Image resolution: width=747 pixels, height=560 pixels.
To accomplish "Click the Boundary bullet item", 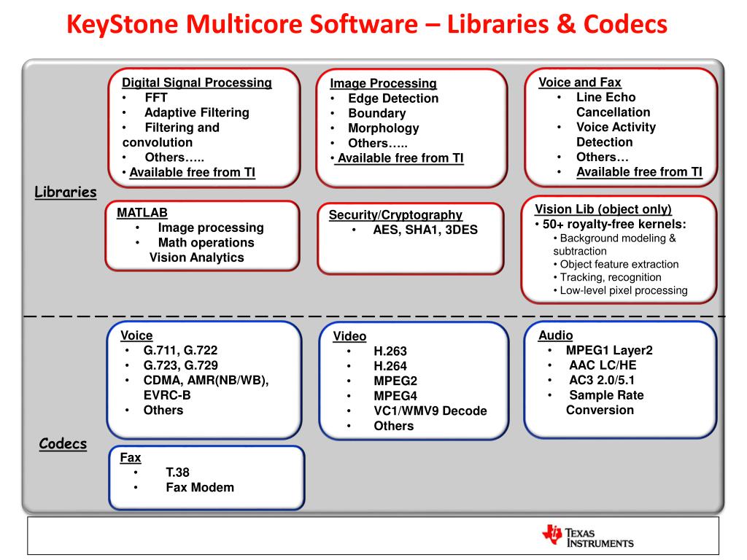I will click(x=377, y=113).
